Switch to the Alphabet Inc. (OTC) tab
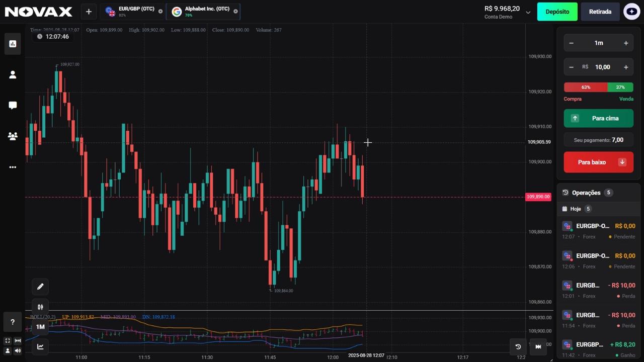This screenshot has height=362, width=644. click(x=203, y=12)
